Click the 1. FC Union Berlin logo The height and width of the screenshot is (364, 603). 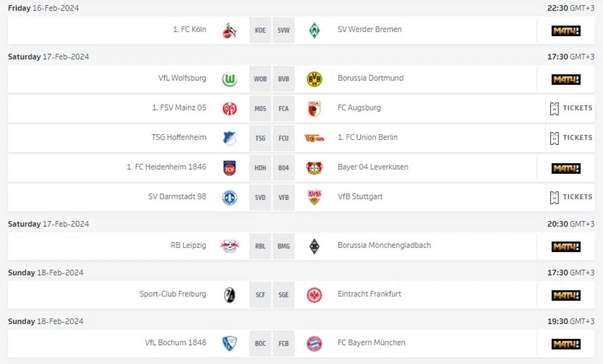click(x=314, y=138)
